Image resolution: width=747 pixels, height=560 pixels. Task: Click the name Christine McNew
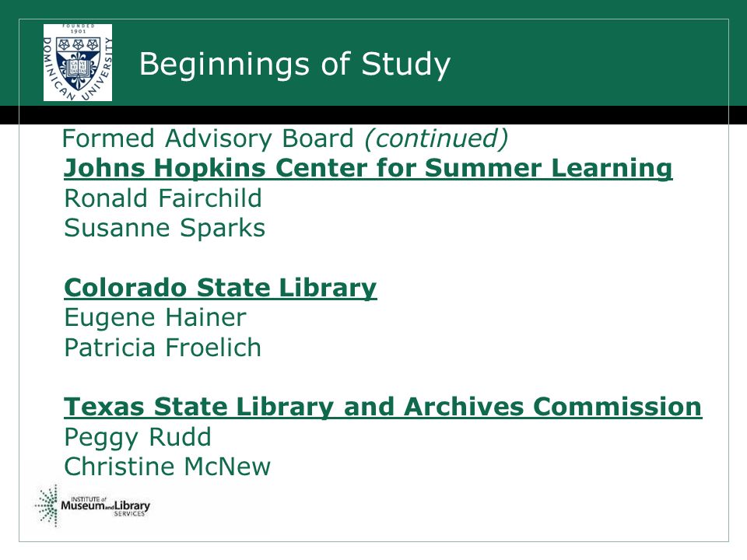tap(167, 467)
